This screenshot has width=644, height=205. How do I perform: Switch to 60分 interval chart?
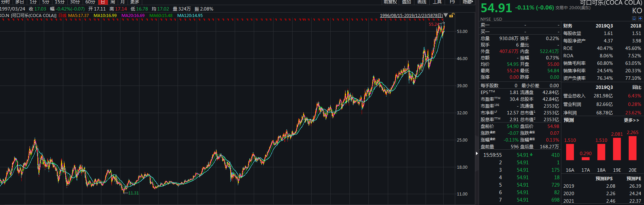pos(90,2)
